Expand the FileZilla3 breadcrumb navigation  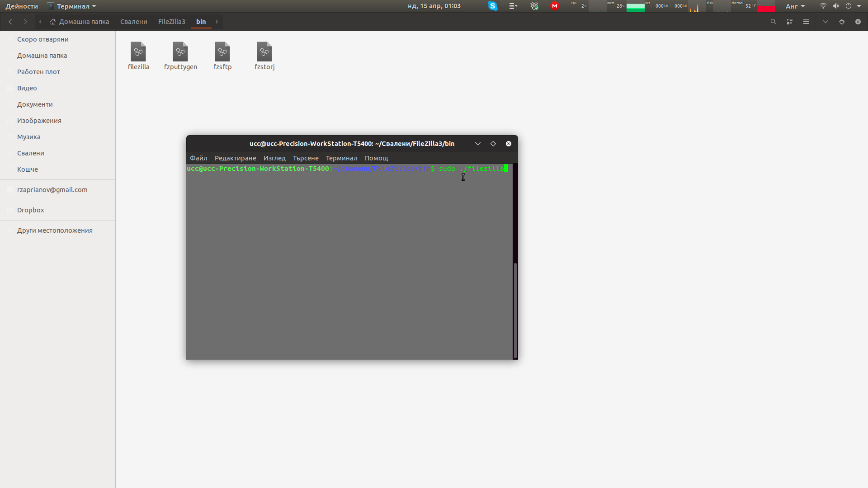tap(170, 21)
